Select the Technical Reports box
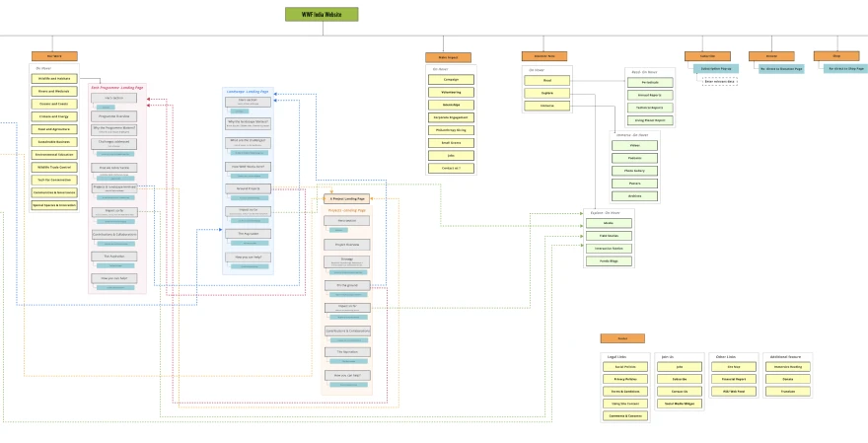Viewport: 868px width, 443px height. pyautogui.click(x=650, y=108)
